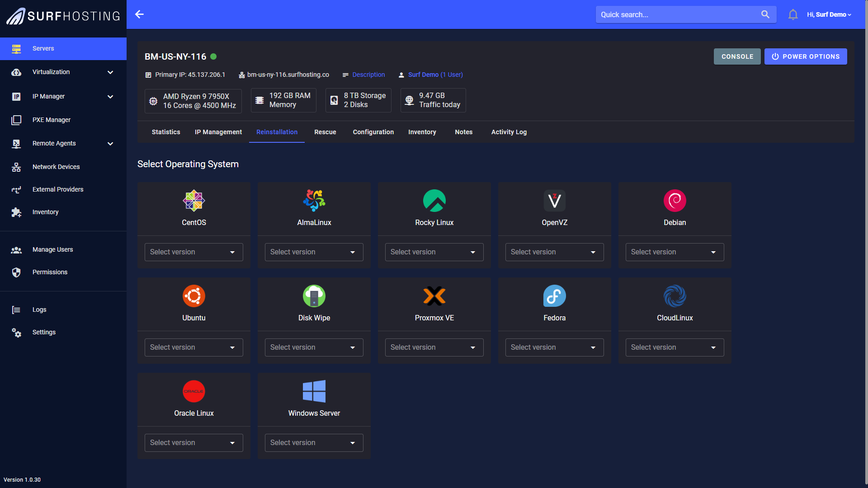Open Fedora version dropdown
Image resolution: width=868 pixels, height=488 pixels.
point(555,347)
